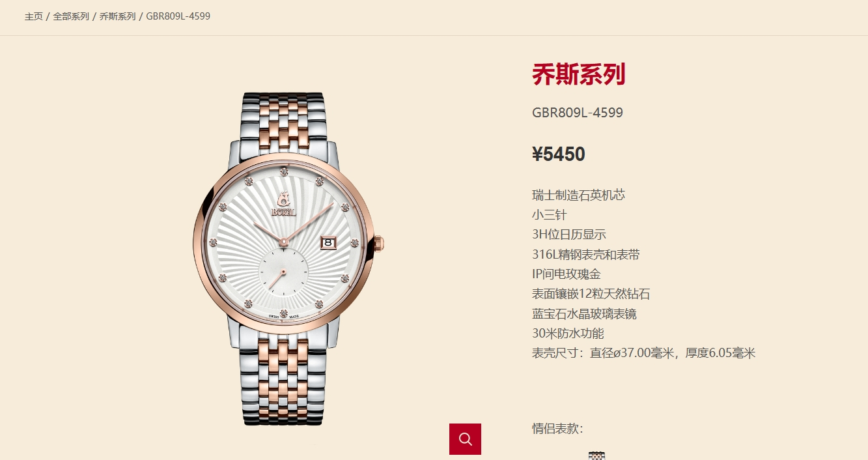Click the 情侣表款 label
The image size is (868, 460).
point(557,429)
